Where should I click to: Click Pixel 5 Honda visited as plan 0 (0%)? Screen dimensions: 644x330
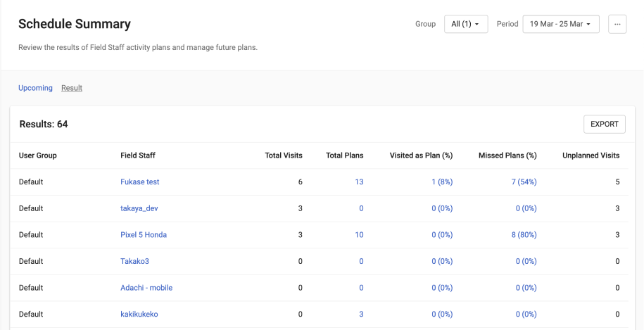442,235
